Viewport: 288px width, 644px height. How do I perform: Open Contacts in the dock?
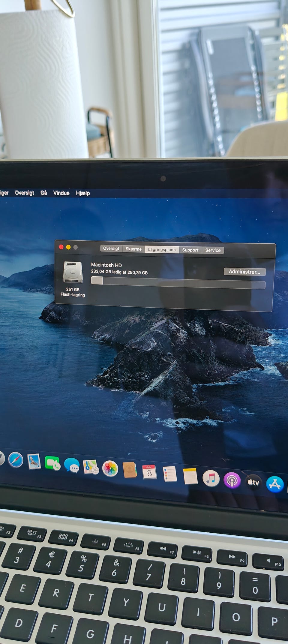coord(130,470)
